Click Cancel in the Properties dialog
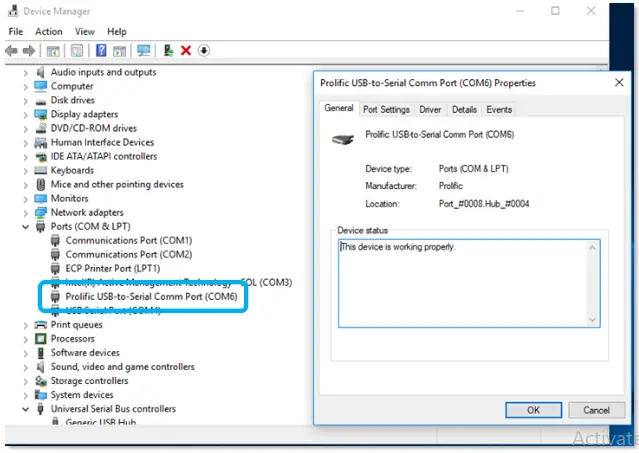 pyautogui.click(x=596, y=410)
